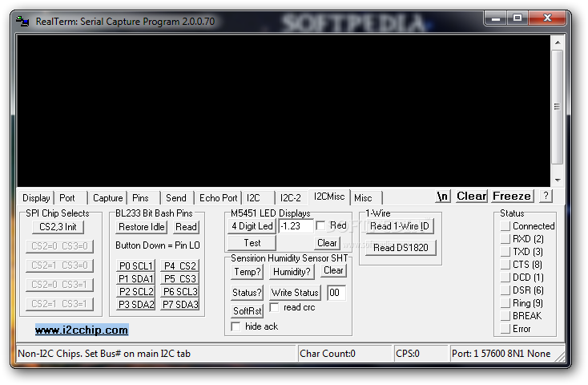The height and width of the screenshot is (385, 588).
Task: Toggle the P5 CS3 pin button
Action: (180, 278)
